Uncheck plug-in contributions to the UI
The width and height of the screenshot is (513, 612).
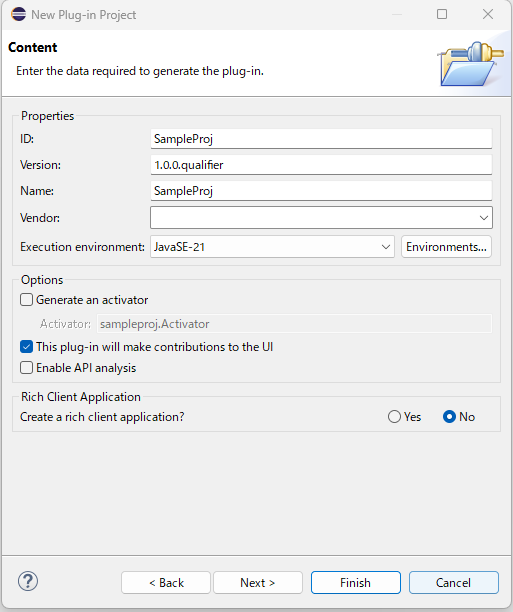(x=27, y=347)
